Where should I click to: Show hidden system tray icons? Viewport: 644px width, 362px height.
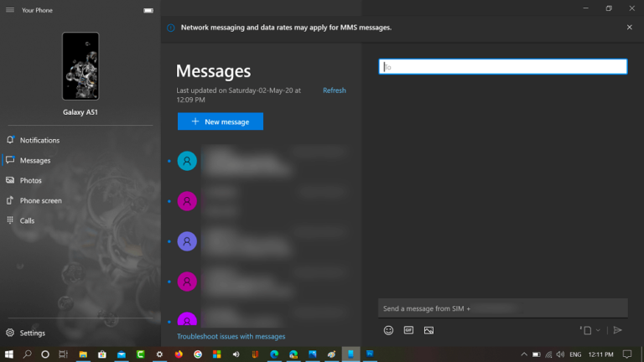coord(524,354)
